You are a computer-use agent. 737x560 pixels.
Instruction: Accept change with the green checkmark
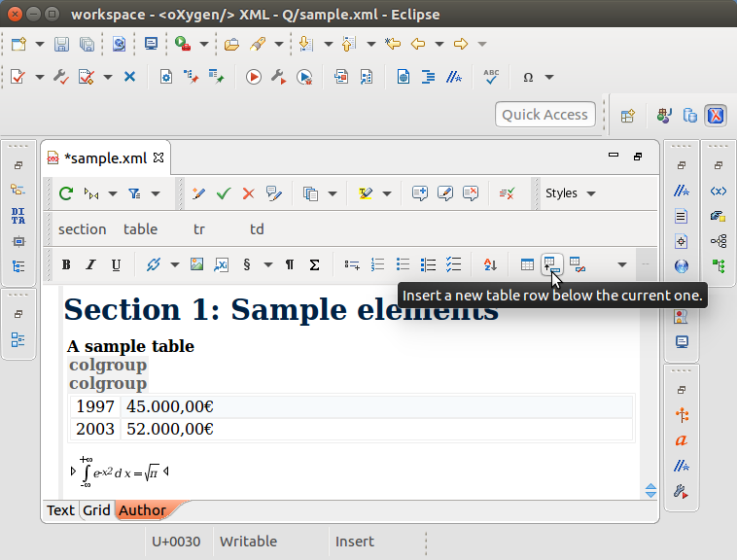[224, 193]
